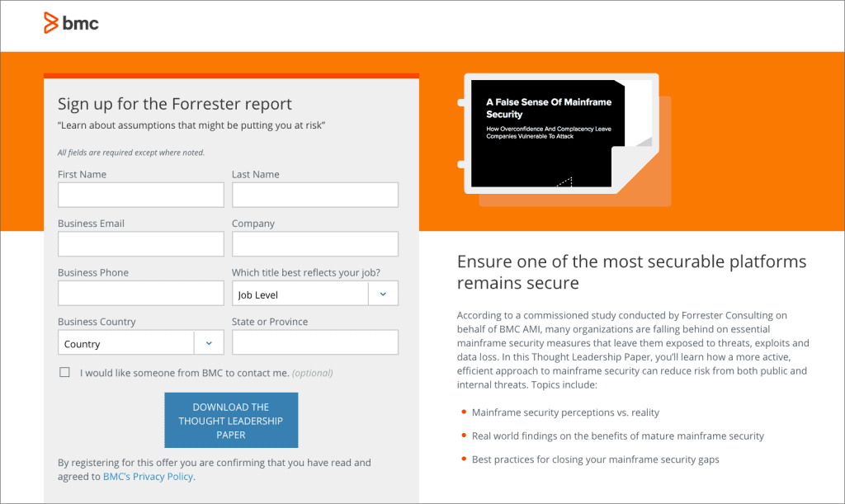Screen dimensions: 845x504
Task: Click the 'Business Country' label
Action: coord(97,322)
